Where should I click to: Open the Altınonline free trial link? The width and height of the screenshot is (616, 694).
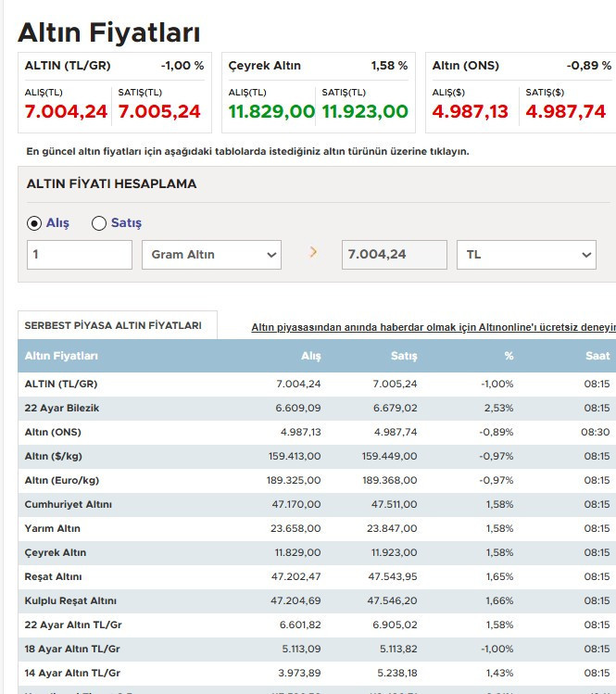click(433, 327)
